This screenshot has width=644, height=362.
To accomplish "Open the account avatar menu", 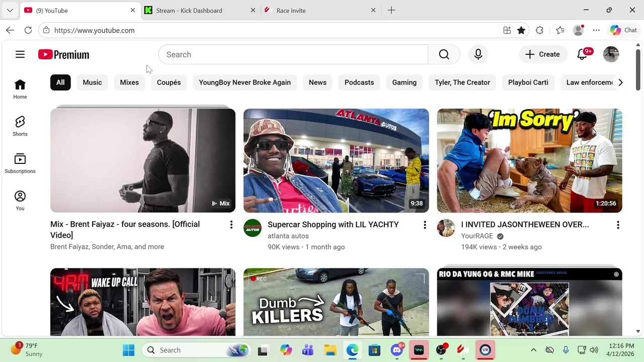I will (611, 54).
